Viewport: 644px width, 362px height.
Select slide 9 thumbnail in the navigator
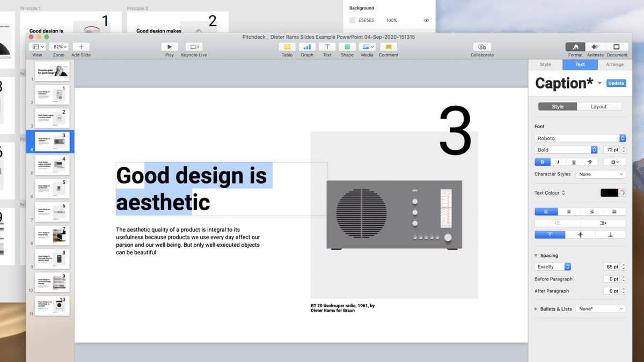tap(52, 258)
